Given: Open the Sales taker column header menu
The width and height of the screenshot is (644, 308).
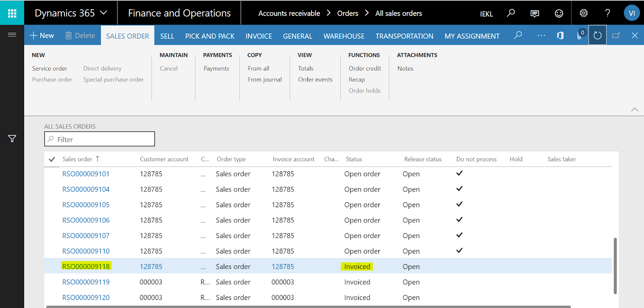Looking at the screenshot, I should point(561,159).
